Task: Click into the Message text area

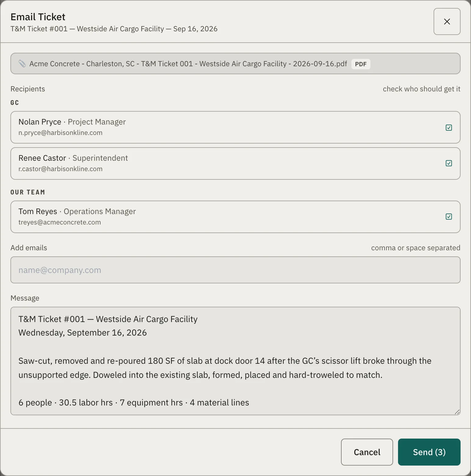Action: [235, 361]
